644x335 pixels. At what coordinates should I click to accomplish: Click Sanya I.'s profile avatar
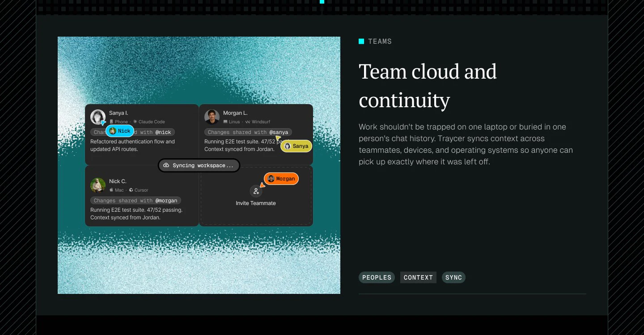[98, 117]
